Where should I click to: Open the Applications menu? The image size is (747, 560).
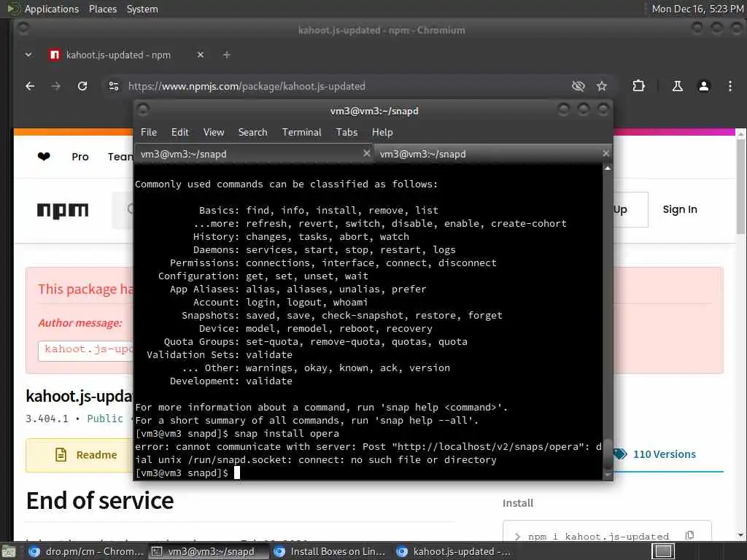point(52,9)
